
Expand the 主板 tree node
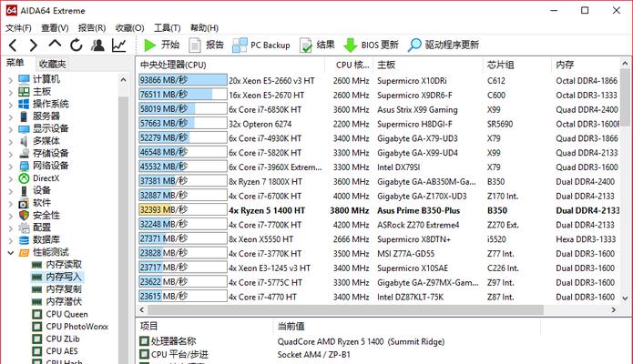pyautogui.click(x=11, y=93)
